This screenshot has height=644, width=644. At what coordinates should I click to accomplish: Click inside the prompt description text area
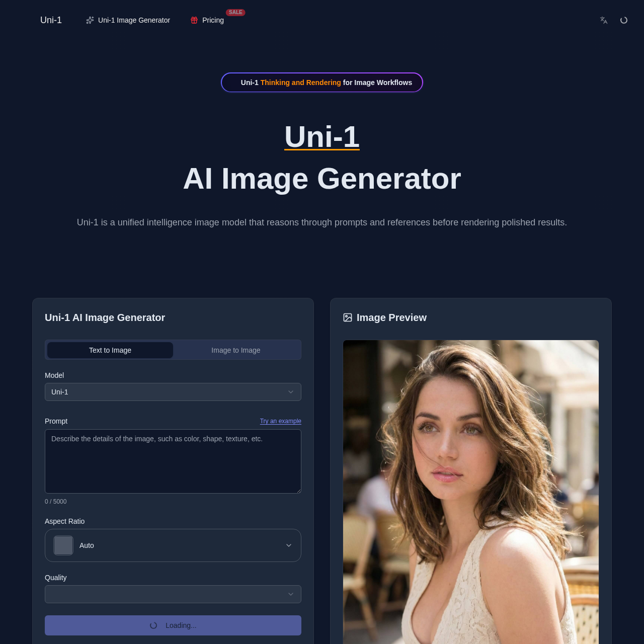pyautogui.click(x=173, y=460)
